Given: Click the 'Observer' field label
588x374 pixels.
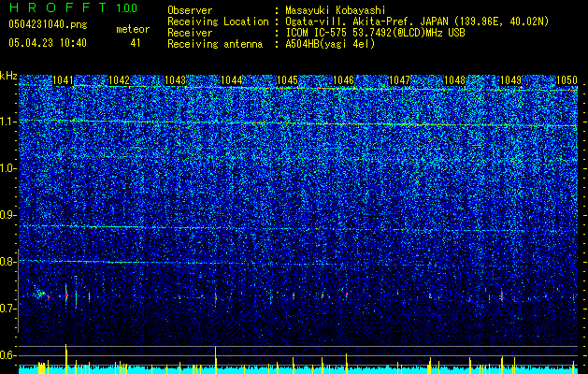Looking at the screenshot, I should click(x=190, y=10).
